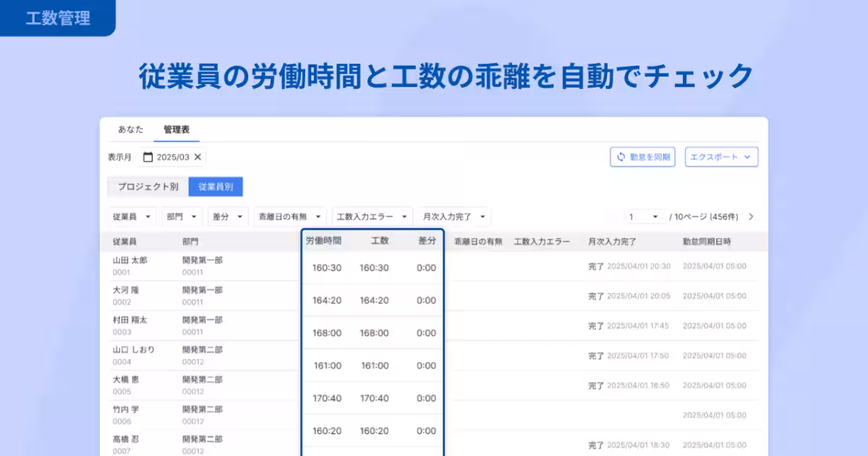Go to next page using the right arrow
Screen dimensions: 868x456
coord(752,216)
